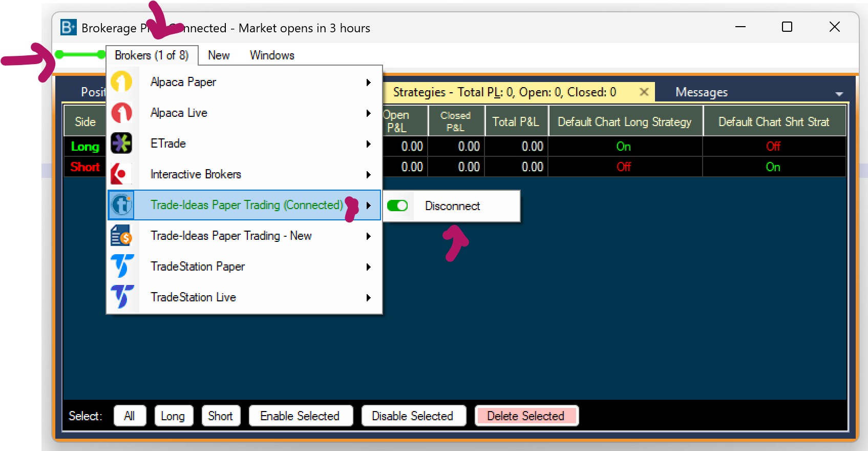Image resolution: width=868 pixels, height=451 pixels.
Task: Click the TradeStation Paper logo icon
Action: (122, 266)
